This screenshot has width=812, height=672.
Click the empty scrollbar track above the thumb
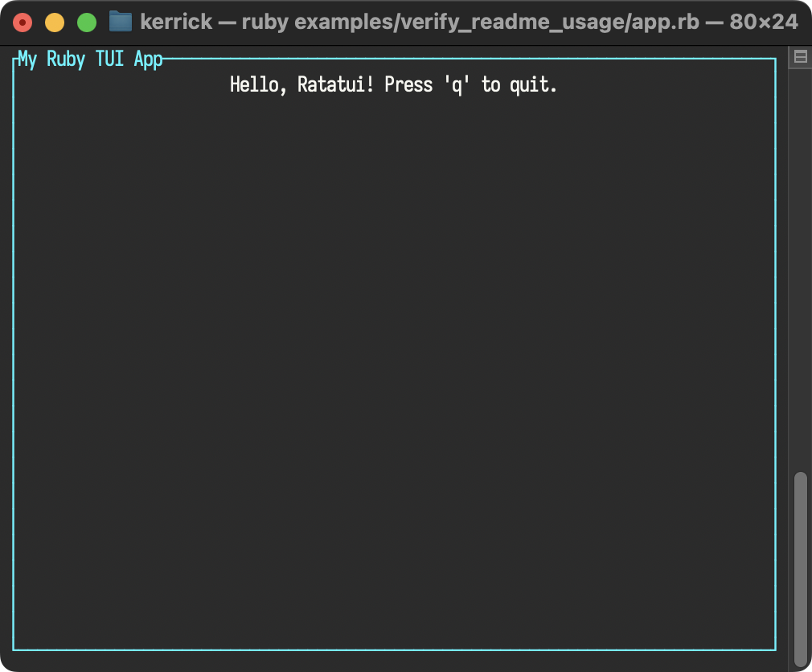(801, 269)
